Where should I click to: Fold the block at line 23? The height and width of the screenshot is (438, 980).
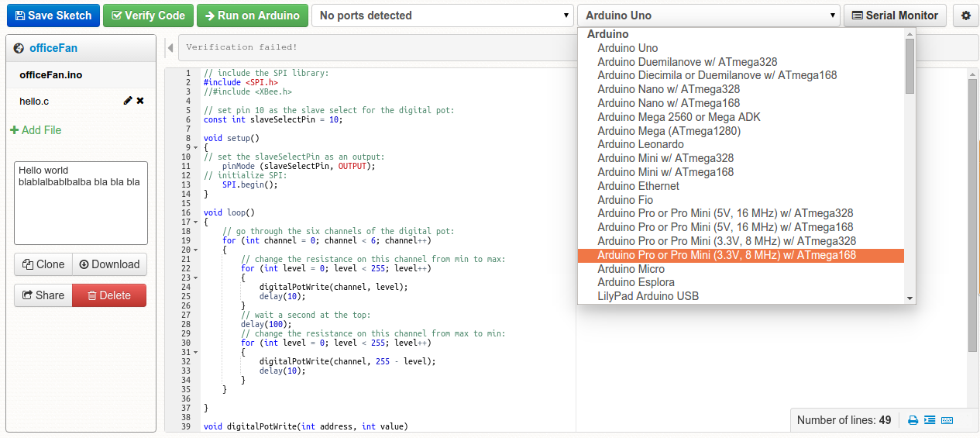pyautogui.click(x=195, y=278)
